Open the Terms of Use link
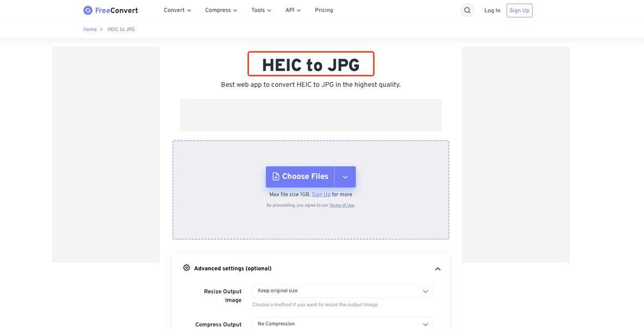 pos(342,206)
